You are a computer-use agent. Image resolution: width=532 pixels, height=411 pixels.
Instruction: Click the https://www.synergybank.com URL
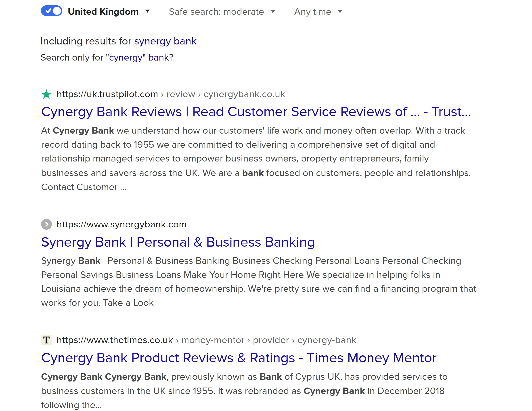click(x=121, y=224)
